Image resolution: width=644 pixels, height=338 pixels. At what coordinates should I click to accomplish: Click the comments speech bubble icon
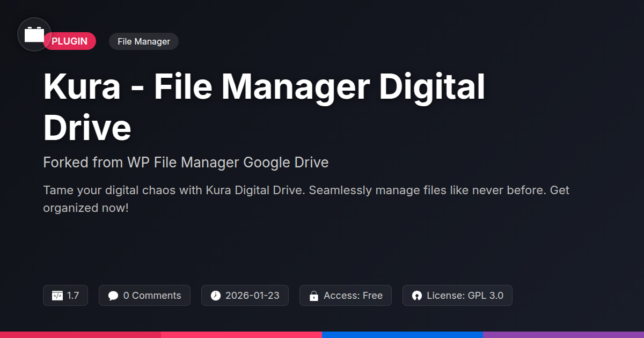pyautogui.click(x=113, y=296)
